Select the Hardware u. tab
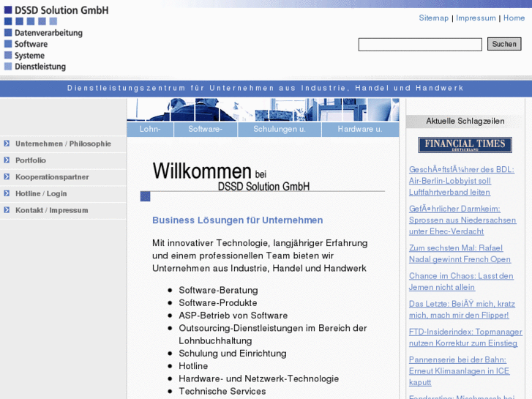 click(x=360, y=129)
